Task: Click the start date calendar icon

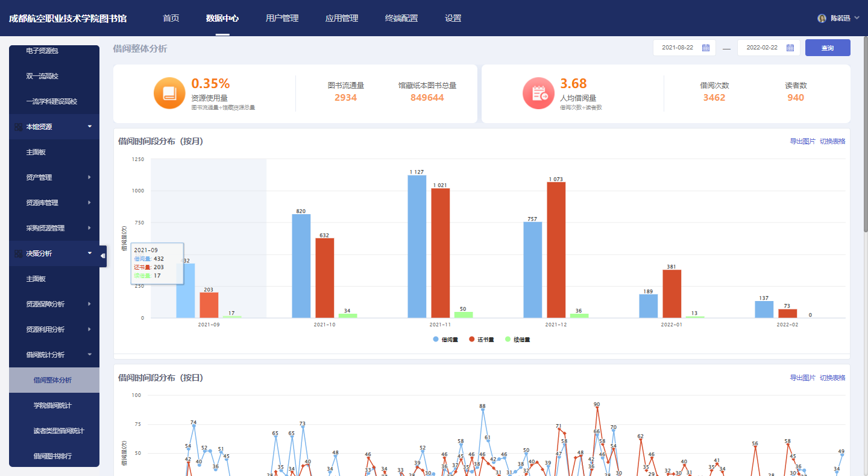Action: pyautogui.click(x=706, y=48)
